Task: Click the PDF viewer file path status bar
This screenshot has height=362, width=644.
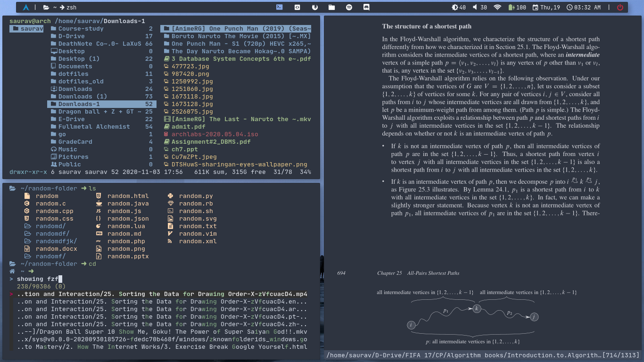Action: 482,355
